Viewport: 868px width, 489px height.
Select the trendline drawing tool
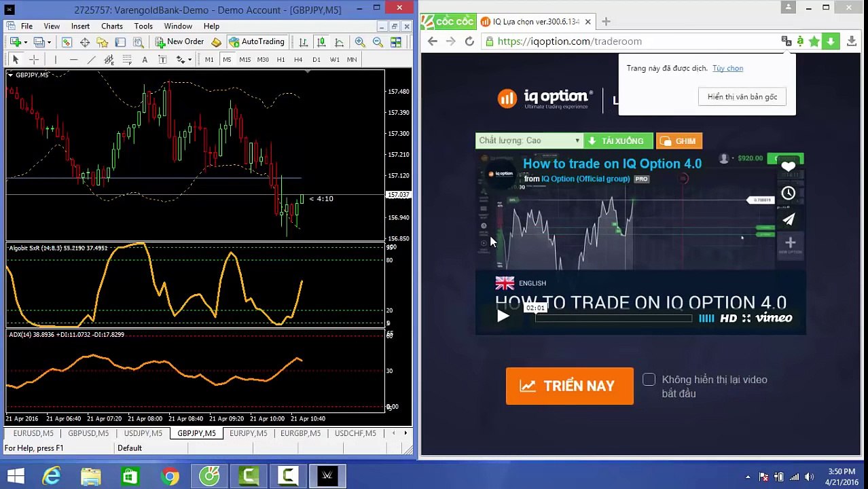coord(91,60)
